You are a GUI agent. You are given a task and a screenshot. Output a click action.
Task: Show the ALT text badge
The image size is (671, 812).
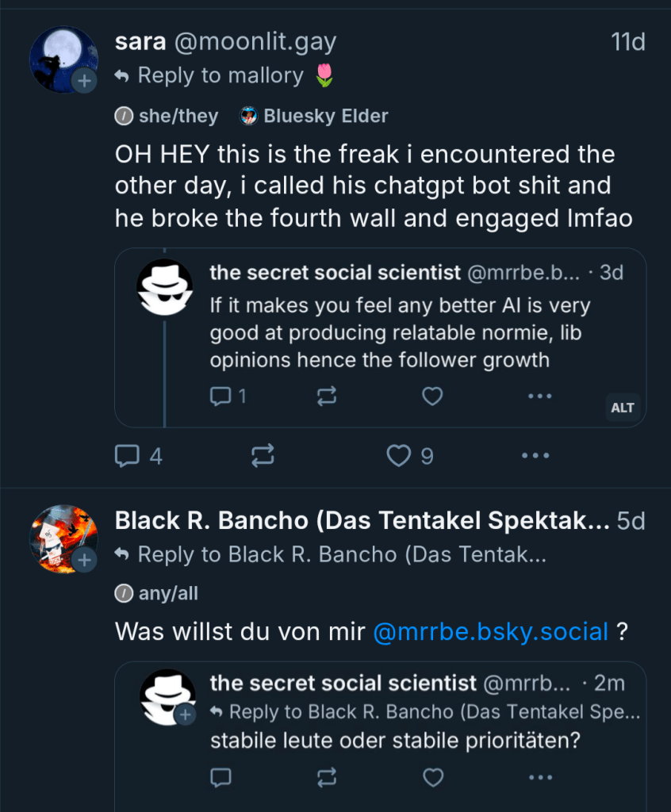(x=623, y=408)
